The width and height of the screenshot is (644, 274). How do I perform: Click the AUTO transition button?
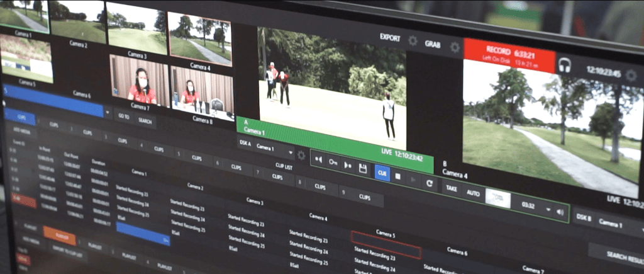(x=473, y=193)
